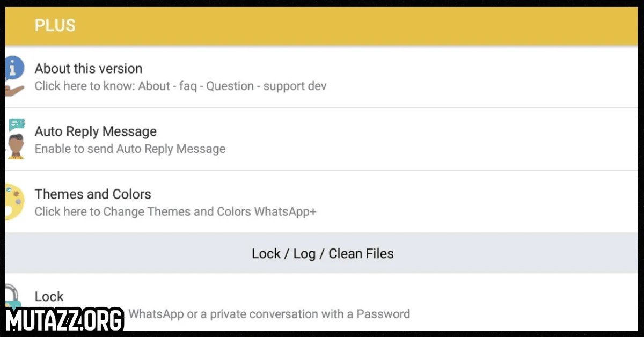The image size is (644, 337).
Task: Click 'Question' in the About description
Action: [230, 86]
